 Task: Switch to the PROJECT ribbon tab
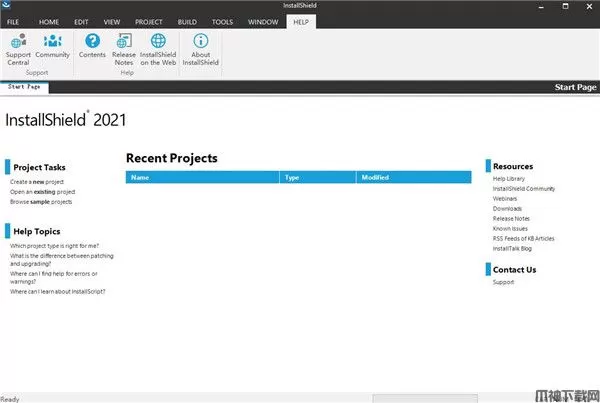148,22
